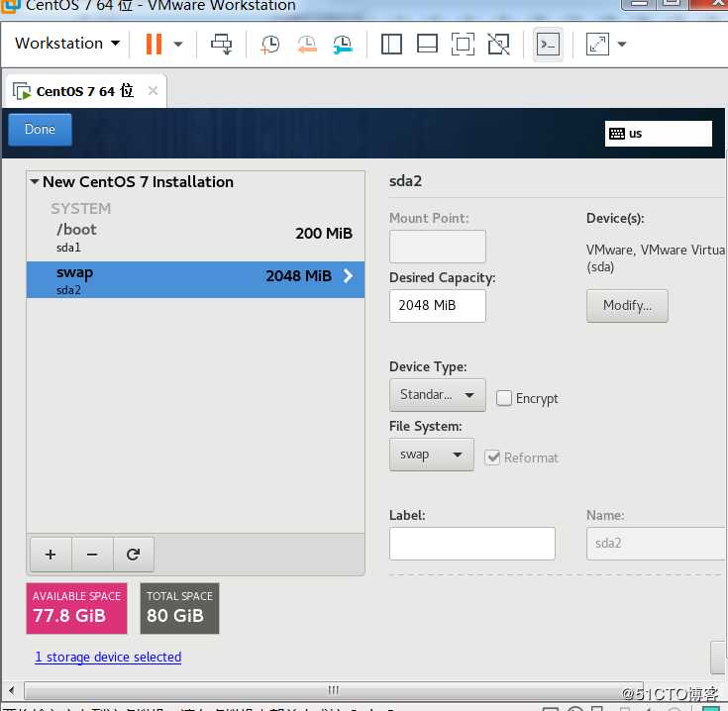Close the CentOS 7 64 tab
The height and width of the screenshot is (711, 728).
[153, 90]
